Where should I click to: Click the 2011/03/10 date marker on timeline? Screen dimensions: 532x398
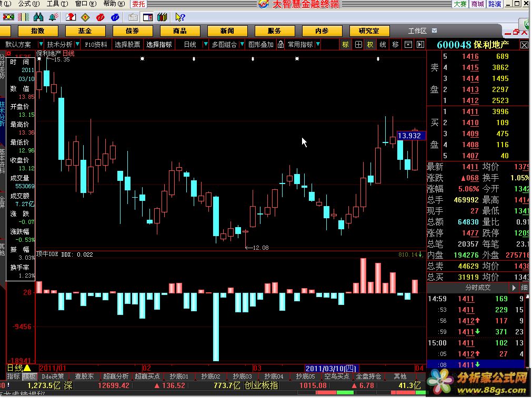332,368
